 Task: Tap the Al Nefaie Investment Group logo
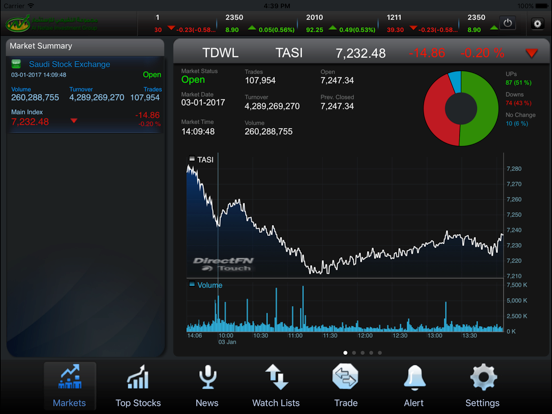(52, 24)
